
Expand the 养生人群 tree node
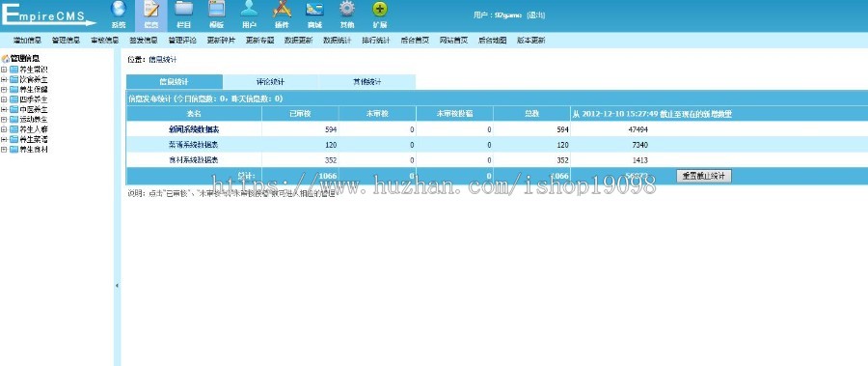coord(4,129)
